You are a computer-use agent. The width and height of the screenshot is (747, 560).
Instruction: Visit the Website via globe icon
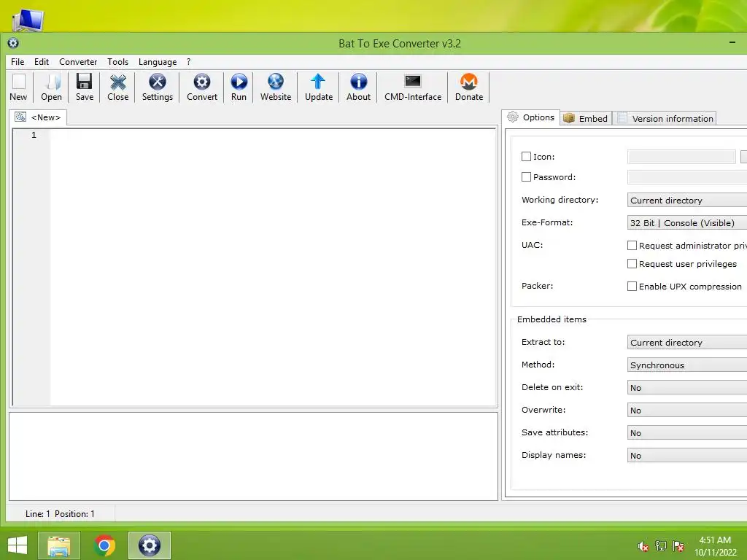coord(275,87)
